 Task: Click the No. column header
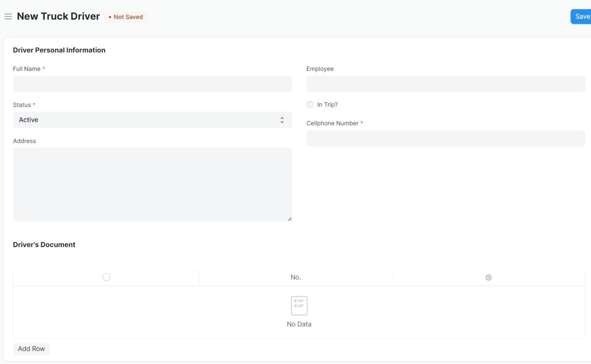click(295, 277)
